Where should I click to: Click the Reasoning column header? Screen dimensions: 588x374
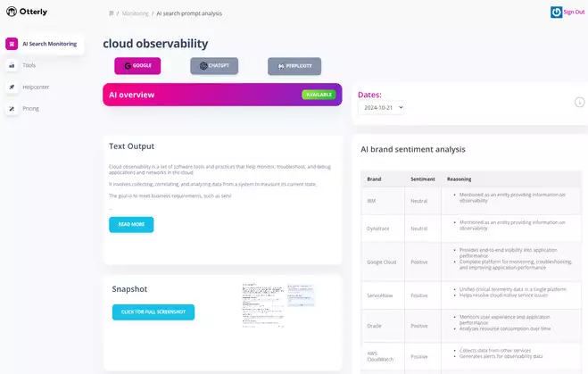pos(459,179)
